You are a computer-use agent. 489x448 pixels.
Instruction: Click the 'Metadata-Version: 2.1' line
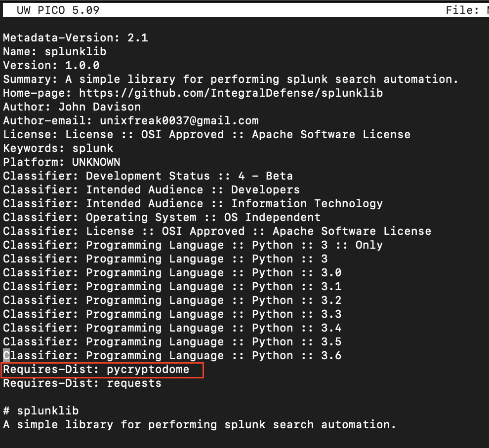coord(76,38)
